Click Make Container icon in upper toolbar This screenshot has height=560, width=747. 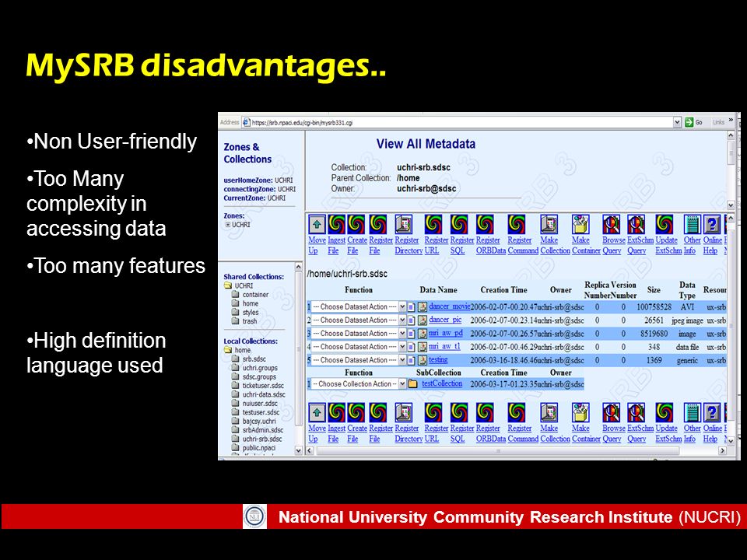(x=580, y=224)
